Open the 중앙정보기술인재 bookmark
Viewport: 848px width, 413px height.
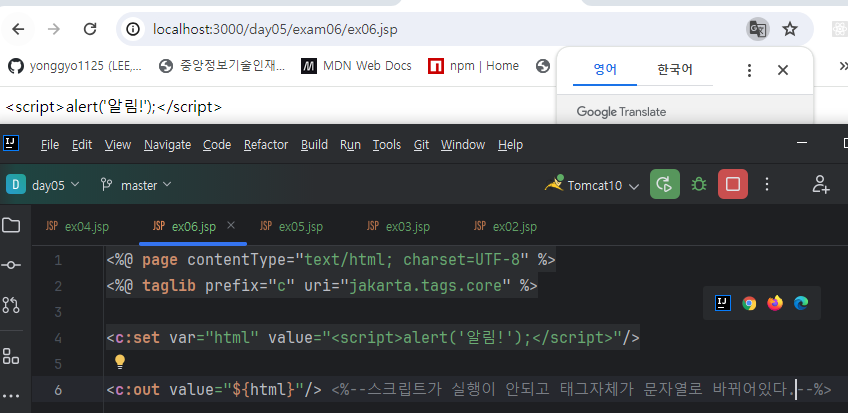222,66
